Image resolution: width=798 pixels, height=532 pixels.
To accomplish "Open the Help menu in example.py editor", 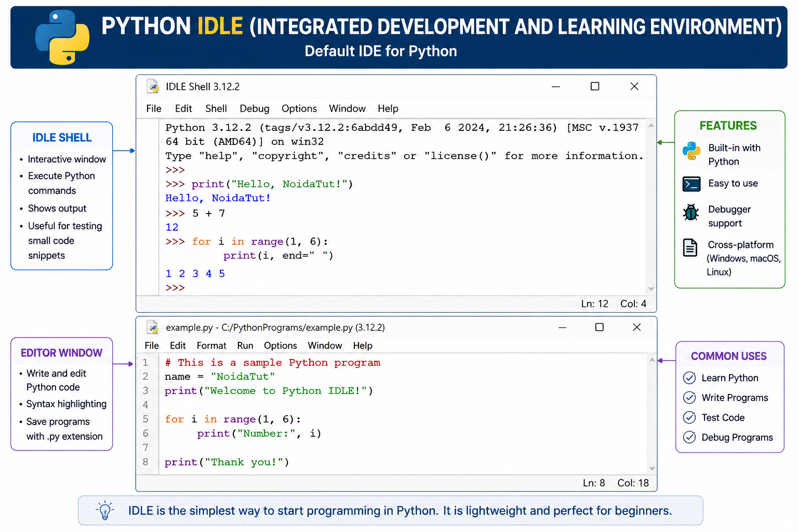I will tap(363, 345).
